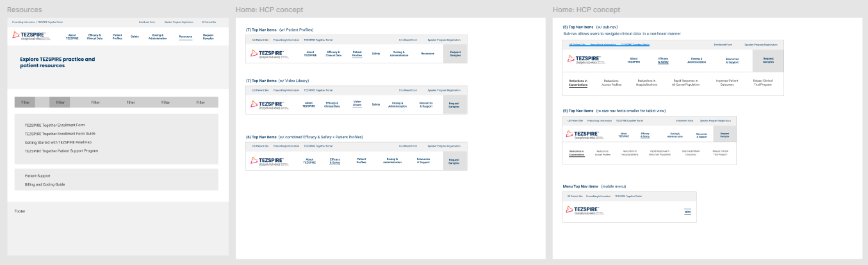Image resolution: width=868 pixels, height=265 pixels.
Task: Open Dosing & Administration in Resources frame nav
Action: point(158,36)
